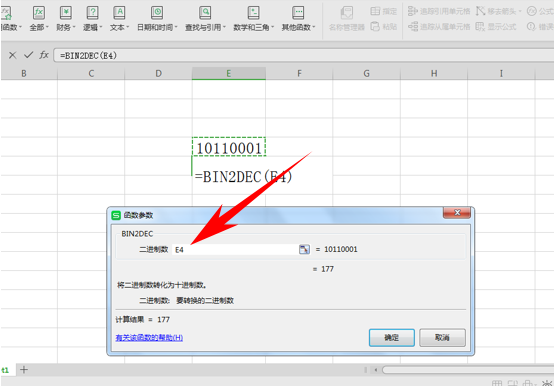Screen dimensions: 554x387
Task: Select column I header
Action: [x=501, y=74]
